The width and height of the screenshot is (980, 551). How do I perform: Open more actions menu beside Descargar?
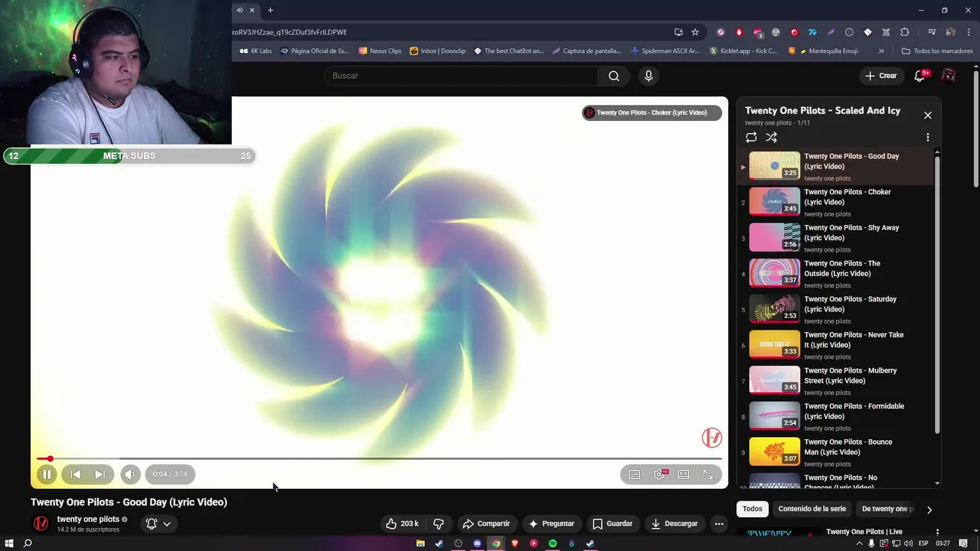[718, 523]
